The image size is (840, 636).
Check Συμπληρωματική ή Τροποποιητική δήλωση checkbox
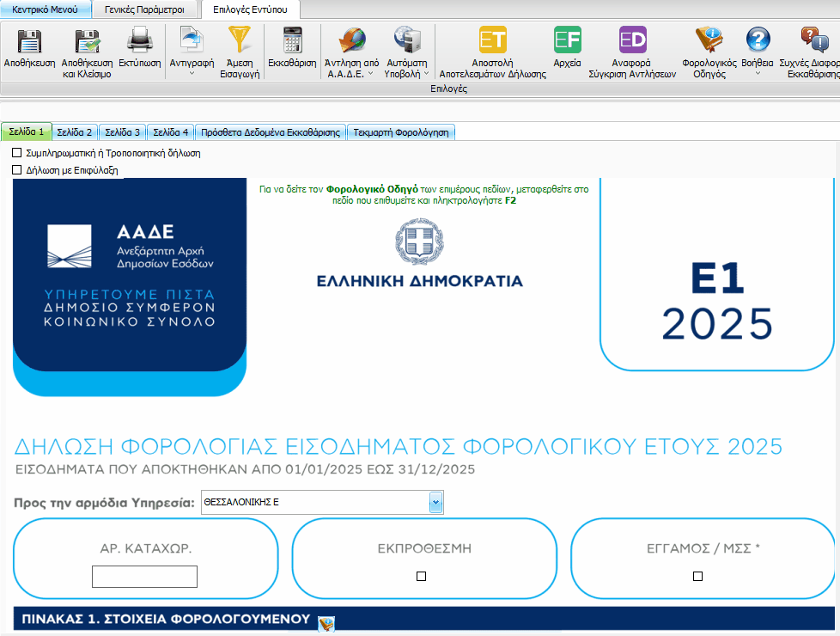17,153
